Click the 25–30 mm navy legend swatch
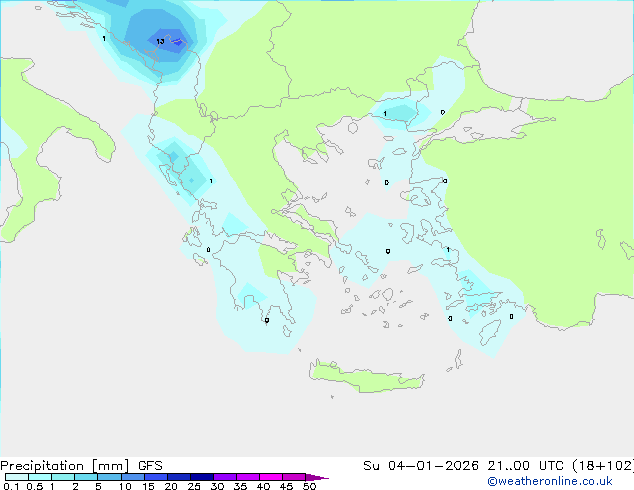This screenshot has width=634, height=490. click(201, 477)
